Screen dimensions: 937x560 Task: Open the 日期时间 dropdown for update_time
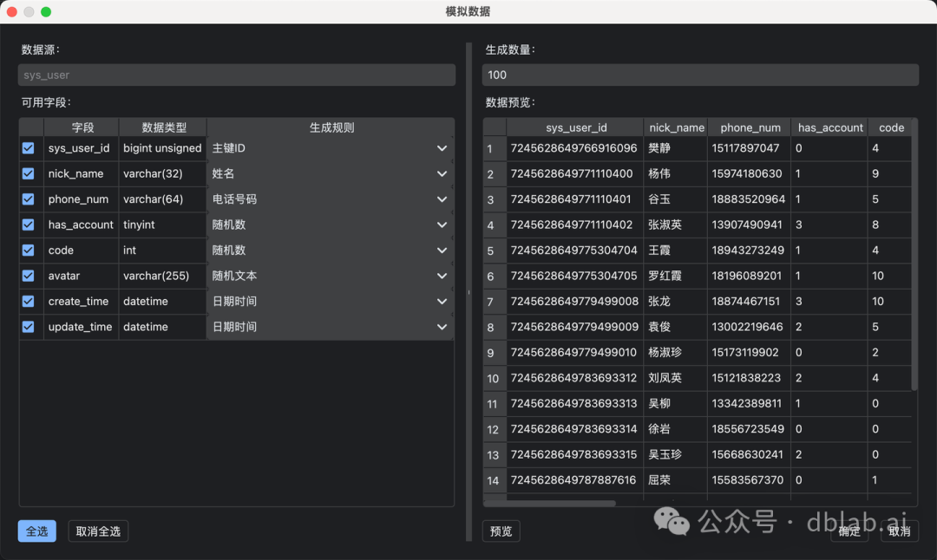point(442,326)
